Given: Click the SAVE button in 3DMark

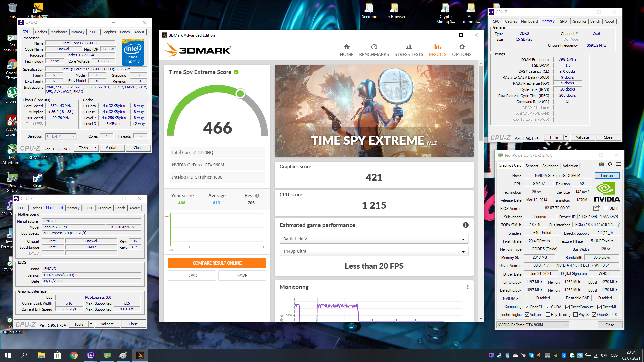Looking at the screenshot, I should coord(242,275).
